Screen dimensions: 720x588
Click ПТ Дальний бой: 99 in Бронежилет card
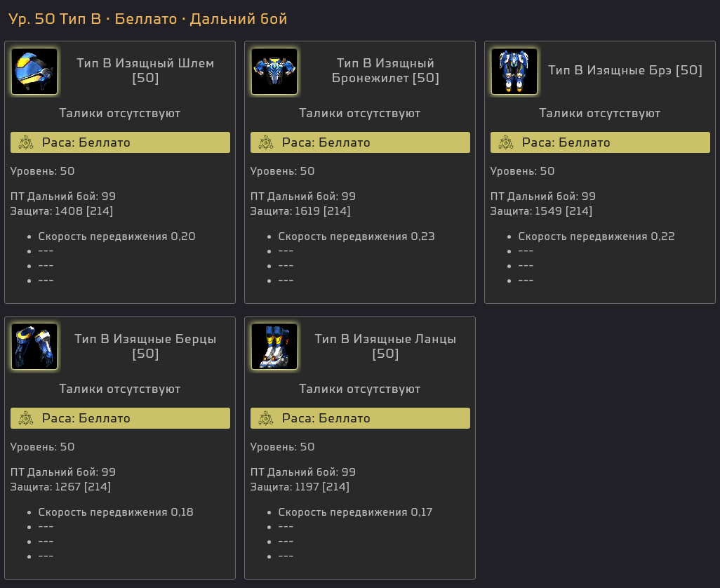coord(303,196)
